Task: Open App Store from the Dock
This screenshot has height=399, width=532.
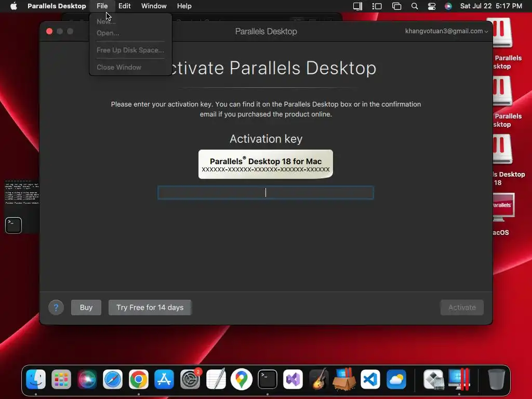Action: (x=164, y=379)
